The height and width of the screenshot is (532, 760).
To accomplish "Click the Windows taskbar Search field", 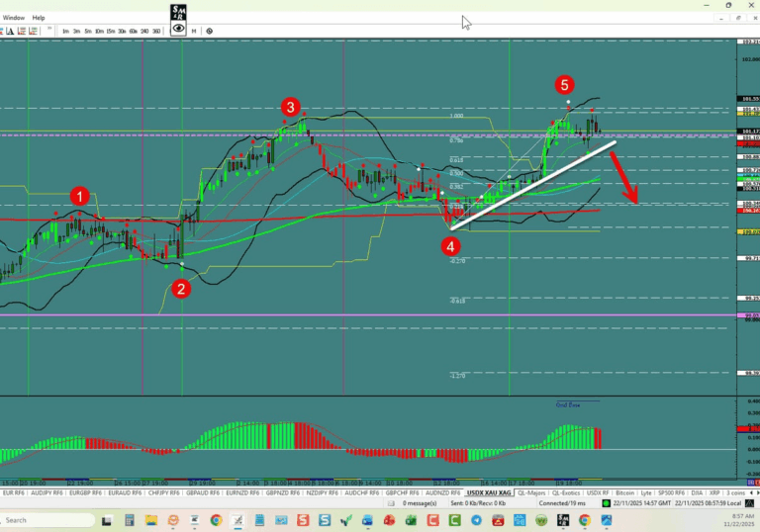I will tap(47, 520).
